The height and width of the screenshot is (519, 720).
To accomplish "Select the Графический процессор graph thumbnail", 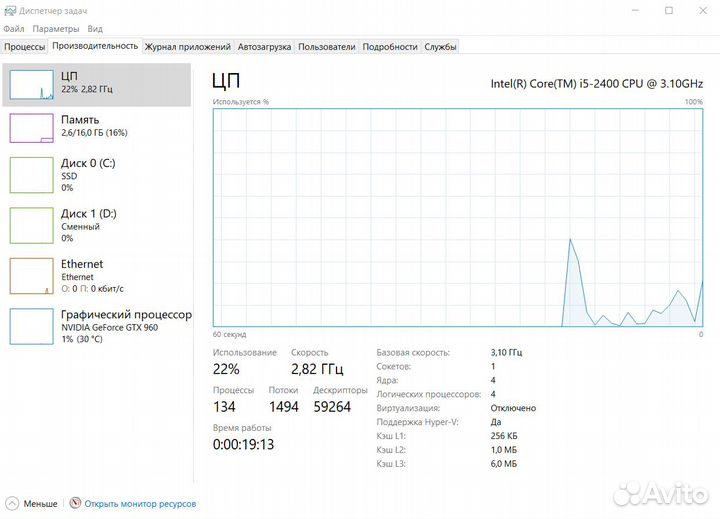I will (32, 327).
